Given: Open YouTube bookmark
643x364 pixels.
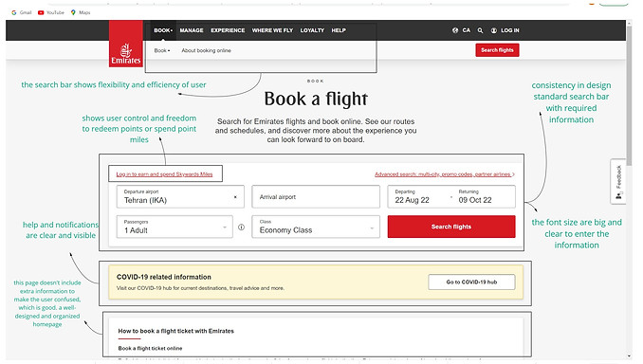Looking at the screenshot, I should coord(51,12).
